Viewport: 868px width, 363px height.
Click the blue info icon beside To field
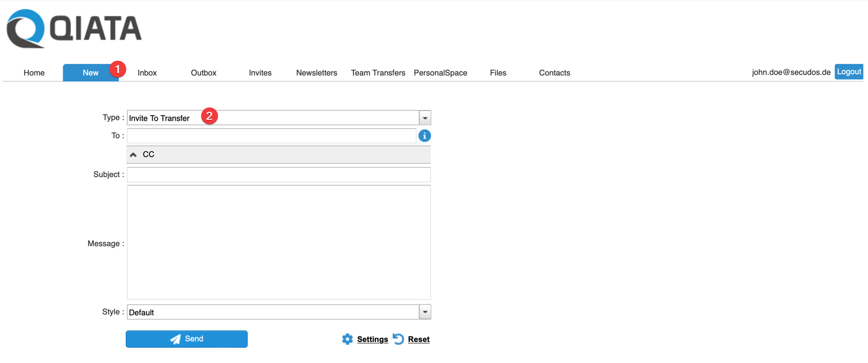[424, 136]
